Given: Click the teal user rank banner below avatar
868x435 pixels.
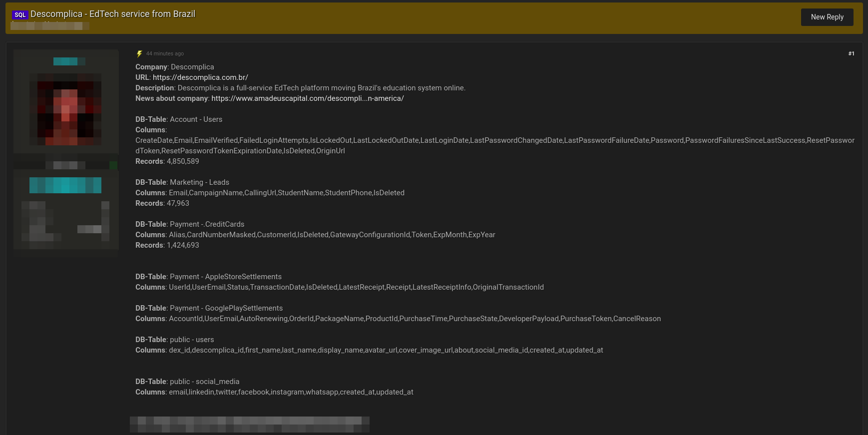Looking at the screenshot, I should 65,185.
